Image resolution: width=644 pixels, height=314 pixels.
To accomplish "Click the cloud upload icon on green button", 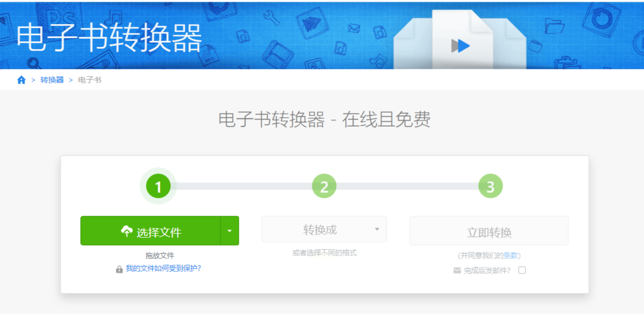I will (127, 231).
